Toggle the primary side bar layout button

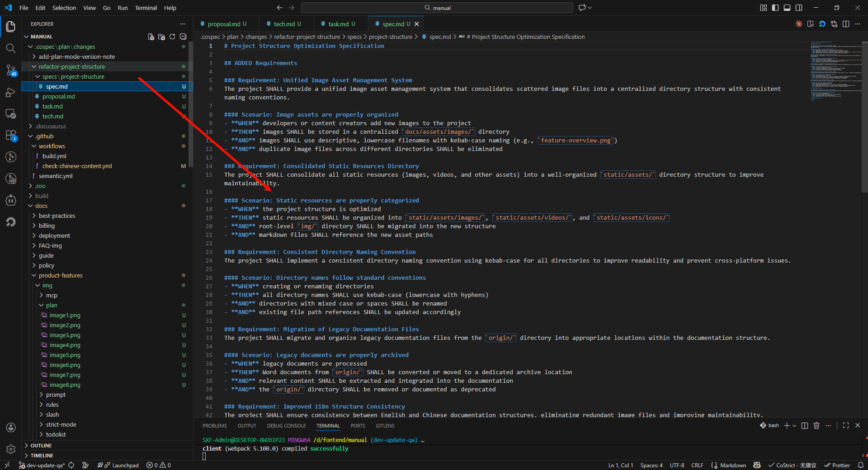tap(775, 8)
